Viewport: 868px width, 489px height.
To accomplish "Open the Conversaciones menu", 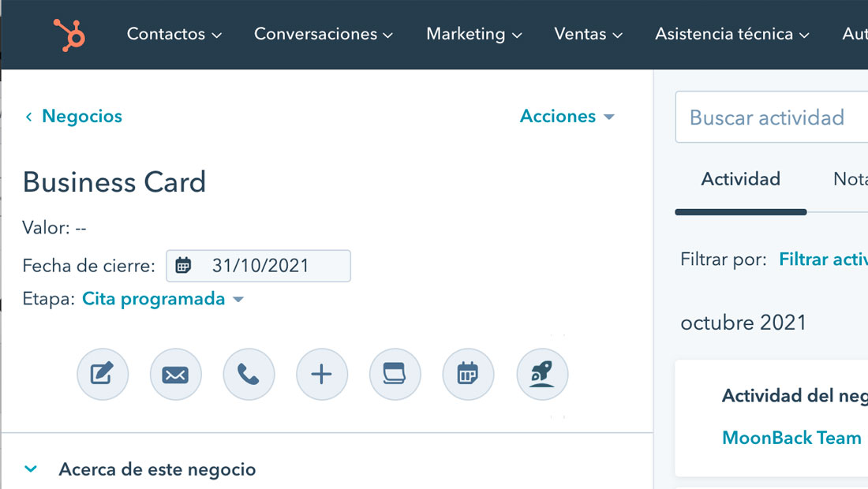I will coord(324,34).
